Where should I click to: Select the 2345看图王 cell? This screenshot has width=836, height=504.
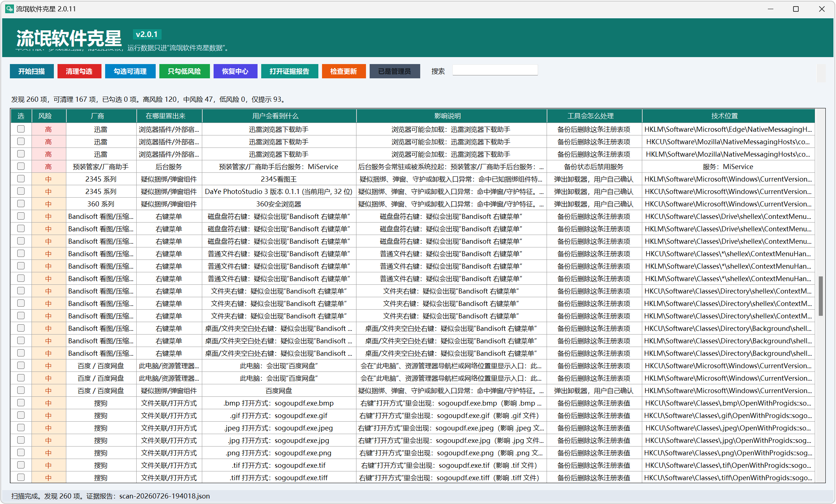tap(279, 179)
